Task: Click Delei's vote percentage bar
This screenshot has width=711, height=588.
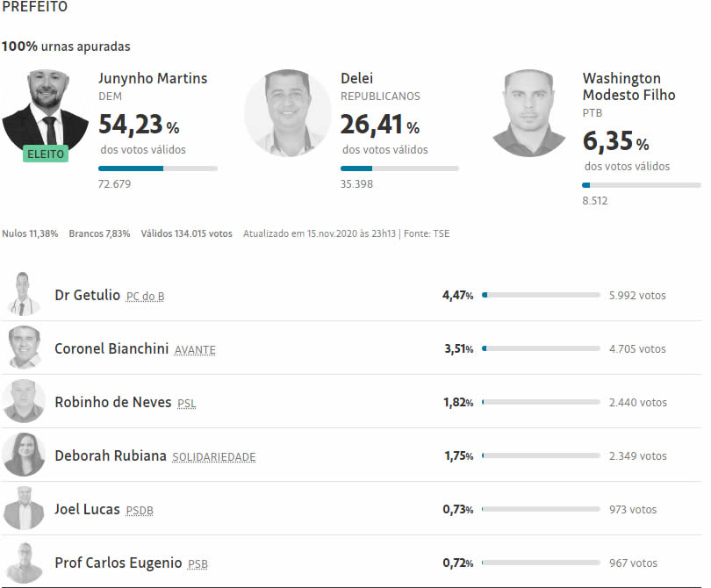Action: point(399,168)
